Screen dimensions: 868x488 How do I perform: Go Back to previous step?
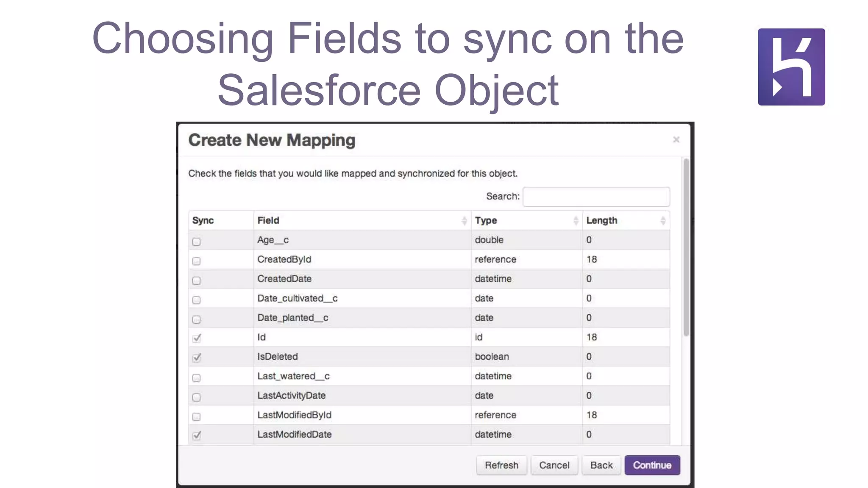click(601, 465)
